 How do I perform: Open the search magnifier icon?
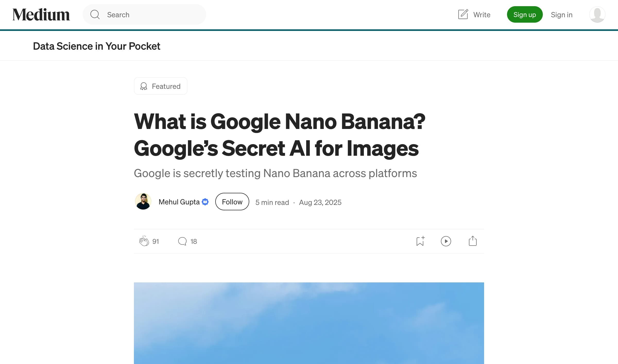point(95,14)
